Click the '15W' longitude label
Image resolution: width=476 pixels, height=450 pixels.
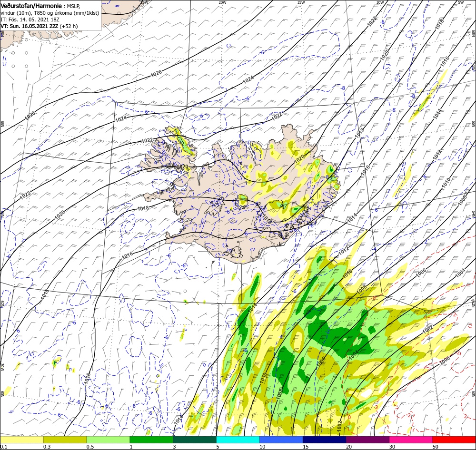pos(301,2)
